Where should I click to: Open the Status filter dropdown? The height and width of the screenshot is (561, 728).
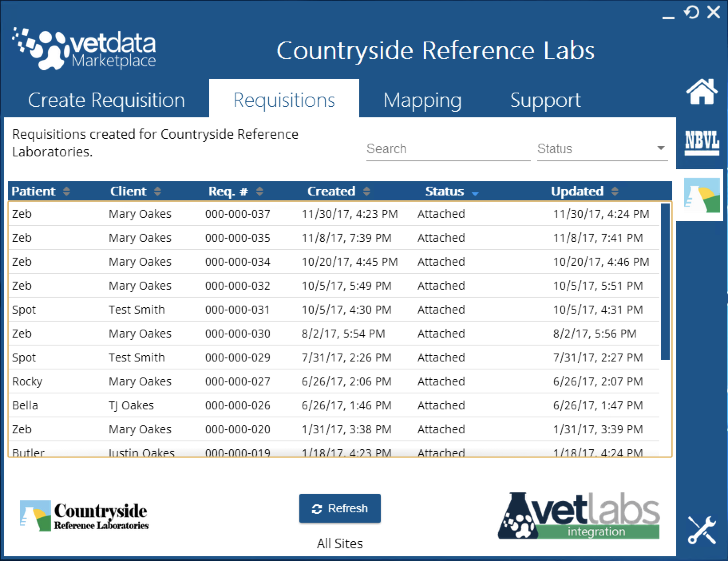tap(602, 149)
